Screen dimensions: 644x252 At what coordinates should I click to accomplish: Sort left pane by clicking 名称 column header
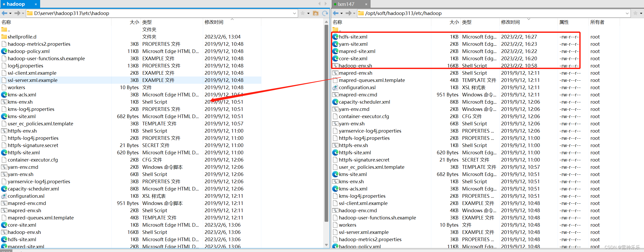click(x=6, y=22)
